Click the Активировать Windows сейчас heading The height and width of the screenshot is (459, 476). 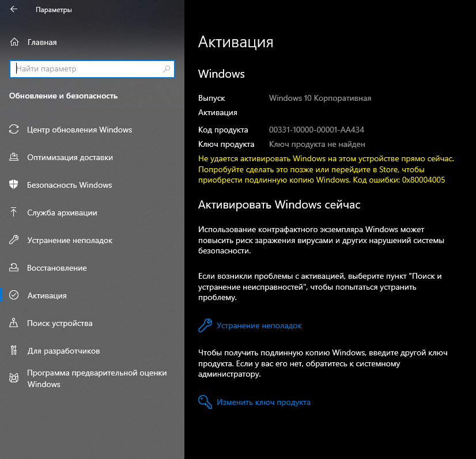point(279,205)
